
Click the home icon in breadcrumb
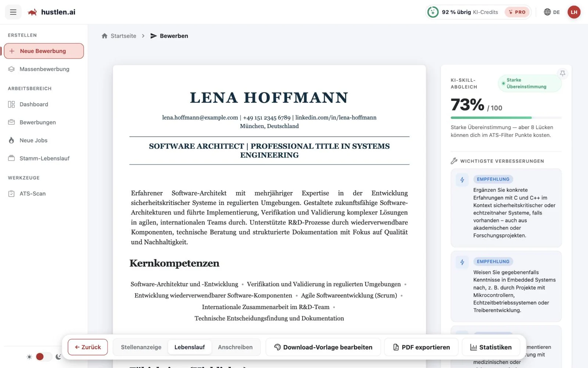click(104, 36)
